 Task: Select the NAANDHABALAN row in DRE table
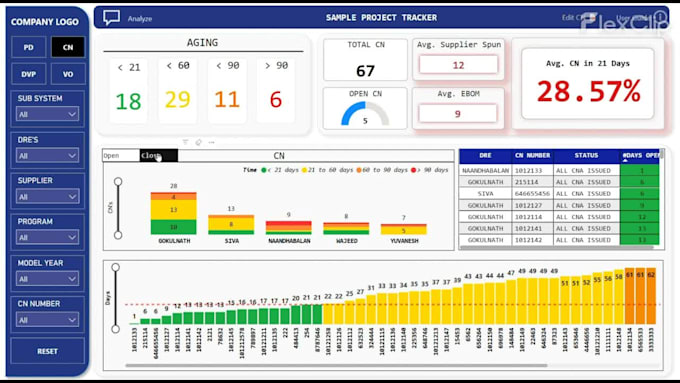click(x=559, y=170)
